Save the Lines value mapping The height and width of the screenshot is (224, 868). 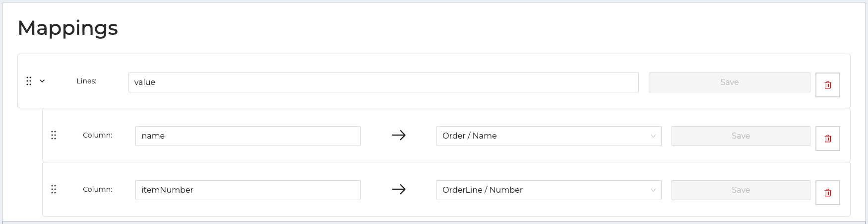pos(729,82)
